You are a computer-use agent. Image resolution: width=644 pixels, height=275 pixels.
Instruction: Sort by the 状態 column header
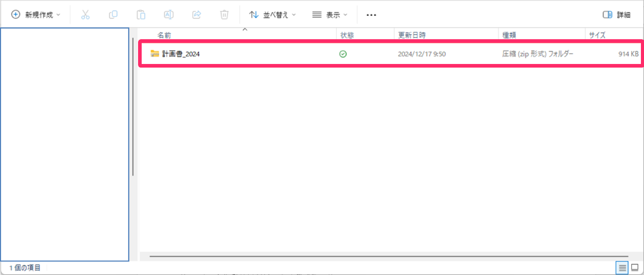click(347, 35)
